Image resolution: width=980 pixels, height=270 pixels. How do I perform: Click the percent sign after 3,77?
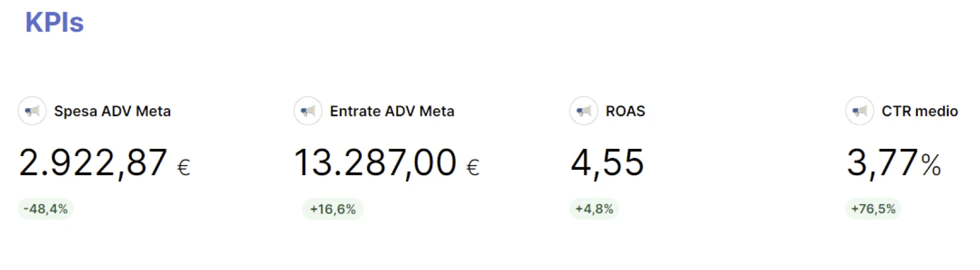(x=931, y=166)
